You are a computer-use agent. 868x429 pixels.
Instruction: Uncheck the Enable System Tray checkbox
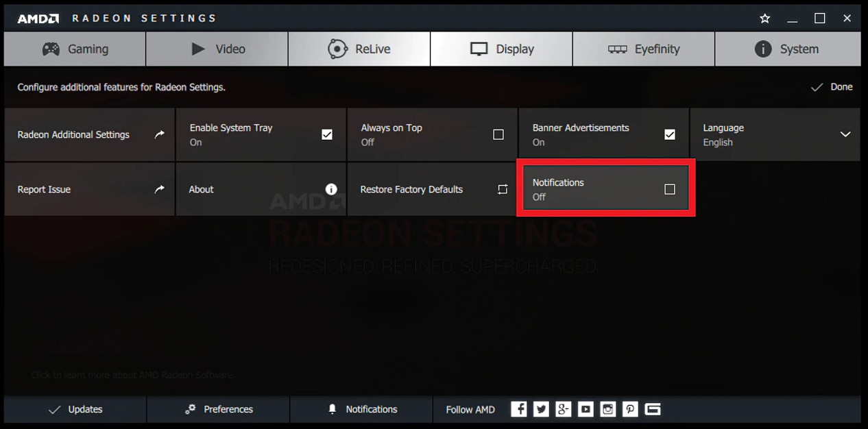327,134
